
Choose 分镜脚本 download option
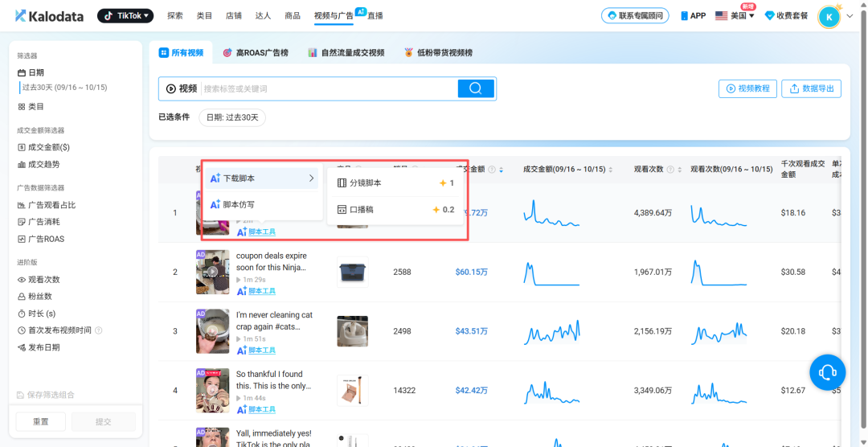click(395, 182)
